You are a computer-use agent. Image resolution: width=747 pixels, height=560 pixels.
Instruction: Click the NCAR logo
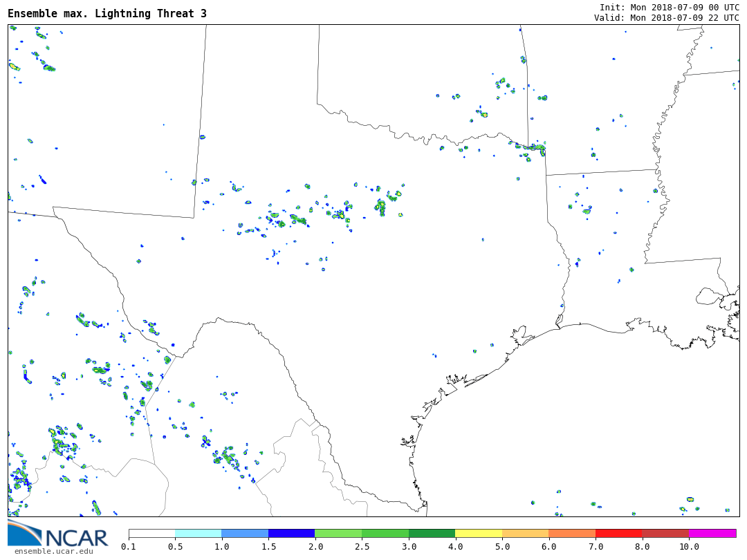click(x=58, y=534)
